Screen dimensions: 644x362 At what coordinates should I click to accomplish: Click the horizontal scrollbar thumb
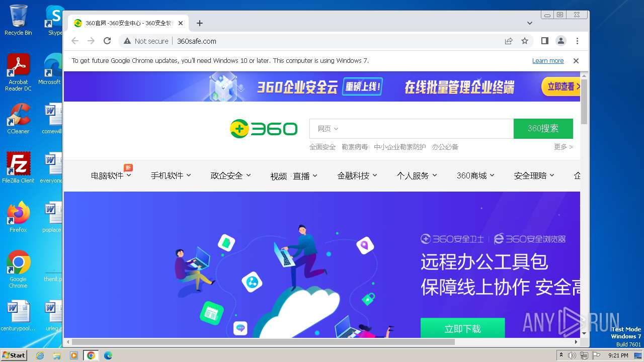pos(263,342)
